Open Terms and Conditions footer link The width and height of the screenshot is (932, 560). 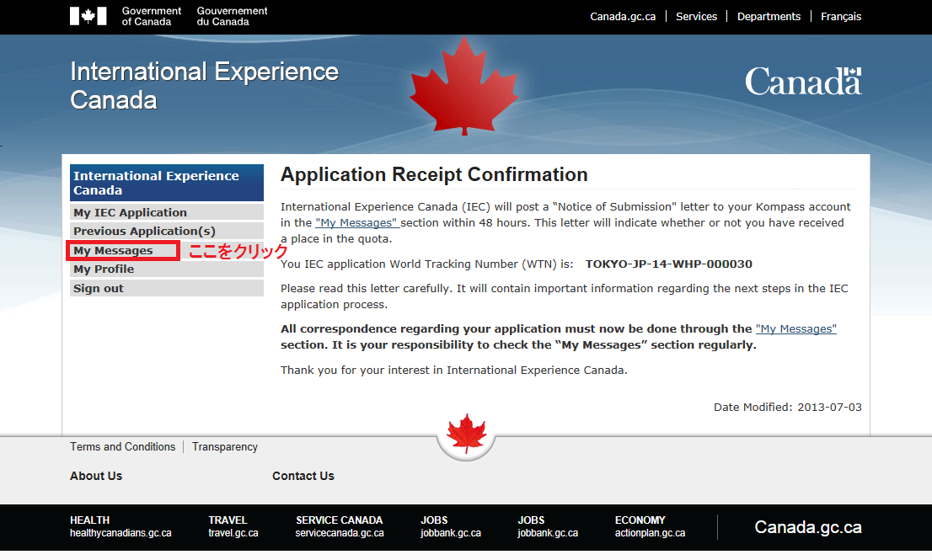[122, 446]
